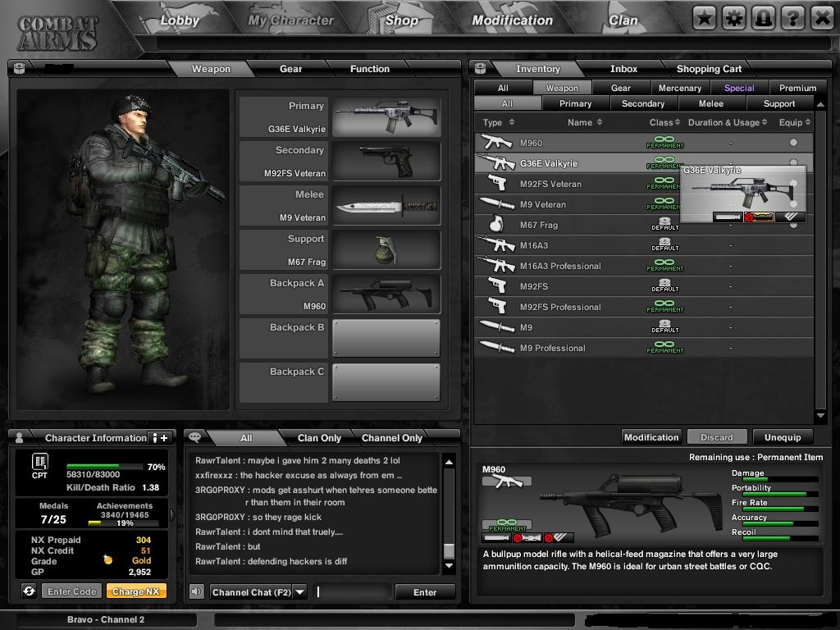
Task: Filter weapons by Melee
Action: click(711, 103)
